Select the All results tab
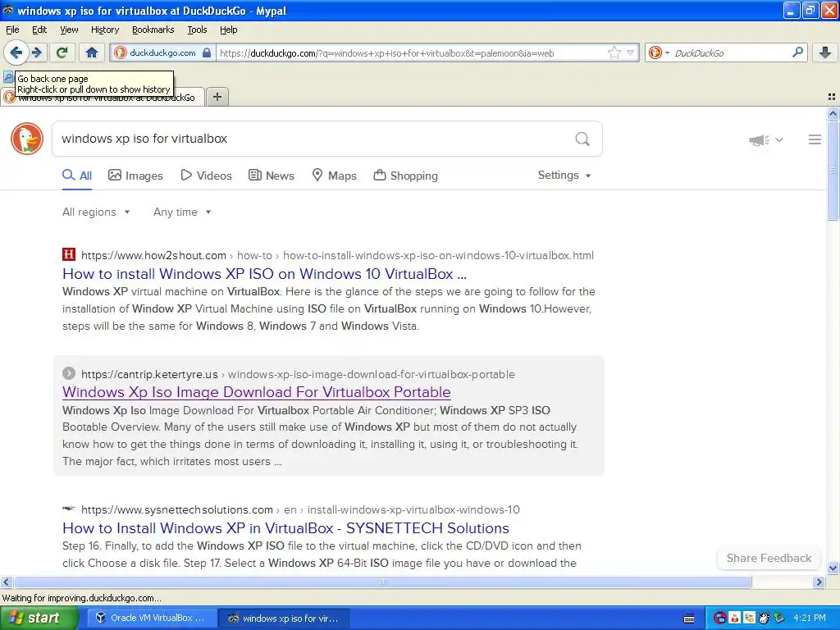Viewport: 840px width, 630px height. click(x=77, y=176)
